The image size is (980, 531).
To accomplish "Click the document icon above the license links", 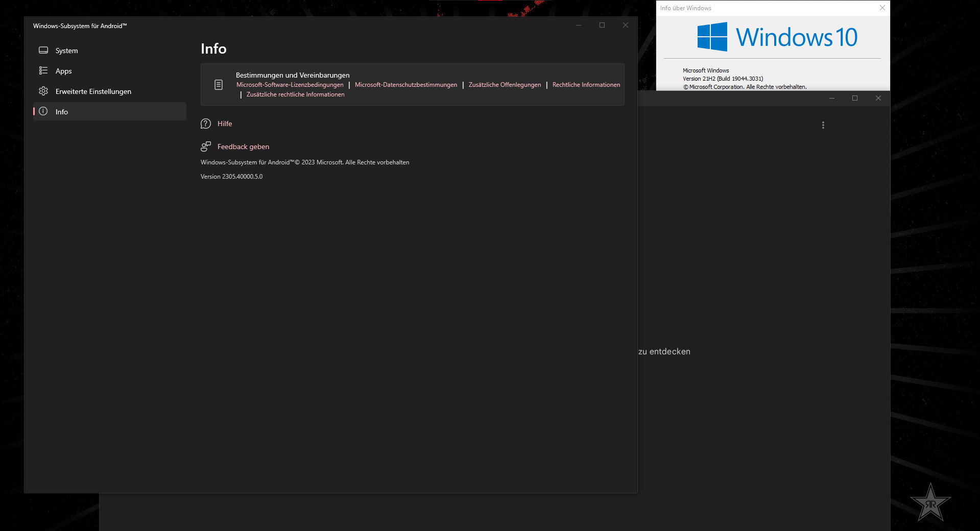I will tap(219, 84).
